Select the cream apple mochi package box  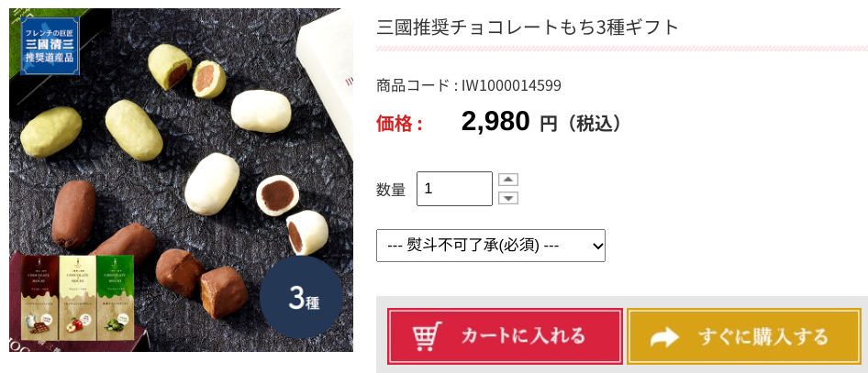(77, 297)
